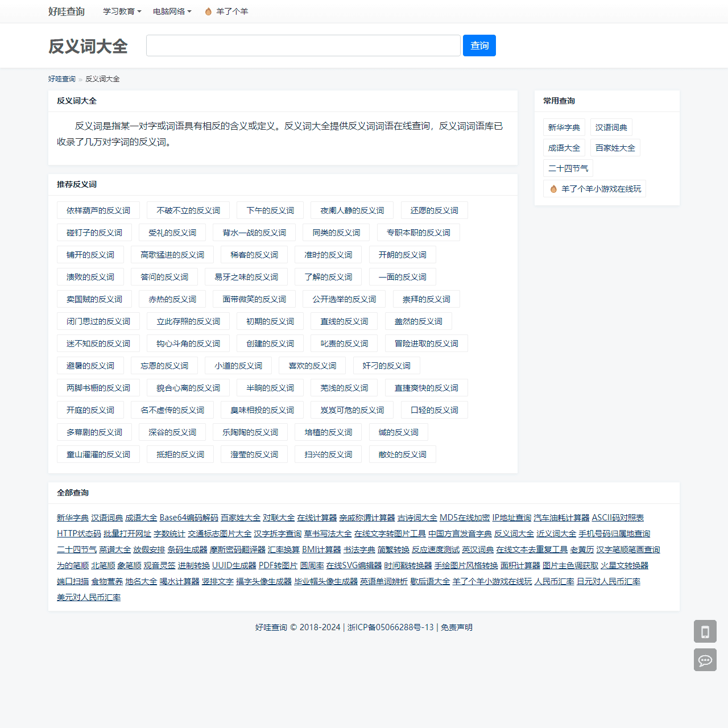The width and height of the screenshot is (728, 728).
Task: Open the 背水一战的反义词 tag
Action: 254,233
